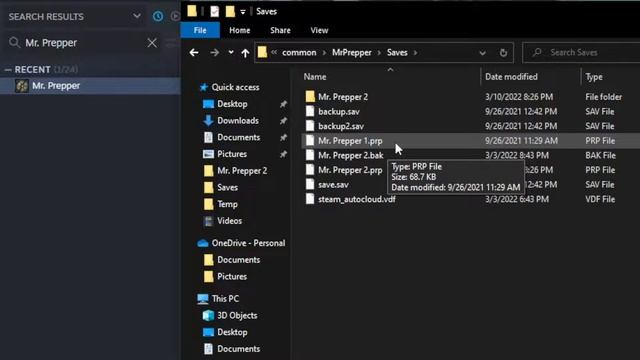
Task: Expand the address bar history dropdown
Action: click(x=482, y=53)
